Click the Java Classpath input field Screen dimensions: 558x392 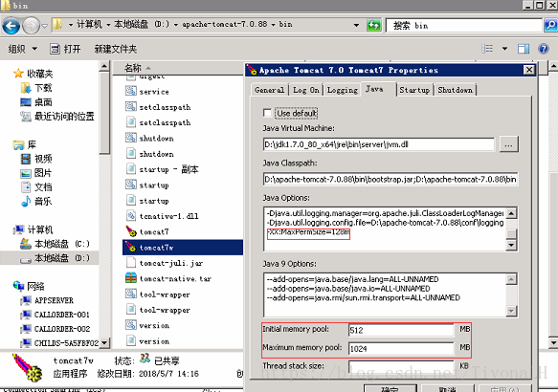point(391,179)
